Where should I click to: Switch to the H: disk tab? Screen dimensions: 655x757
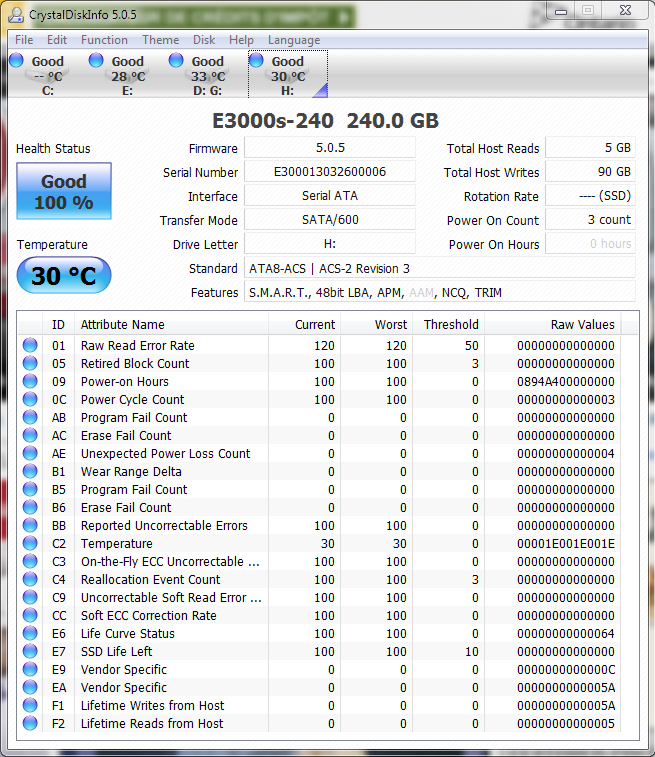287,76
